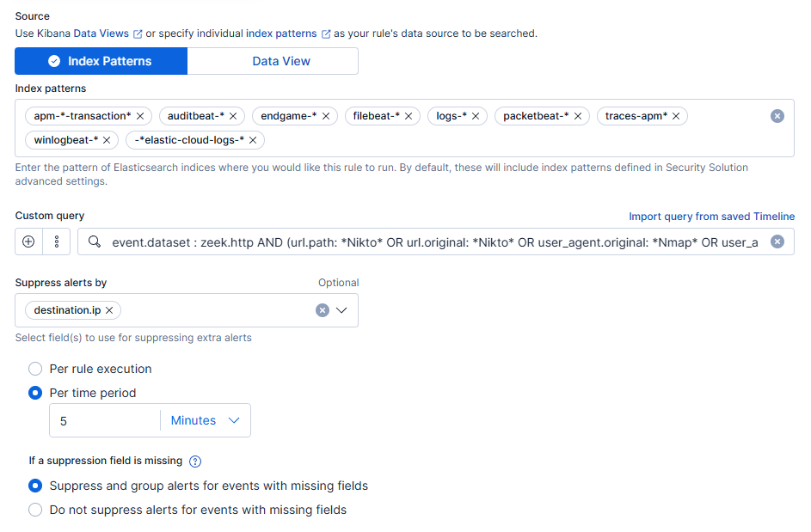This screenshot has width=811, height=532.
Task: Choose Suppress and group alerts for missing fields
Action: [x=35, y=486]
